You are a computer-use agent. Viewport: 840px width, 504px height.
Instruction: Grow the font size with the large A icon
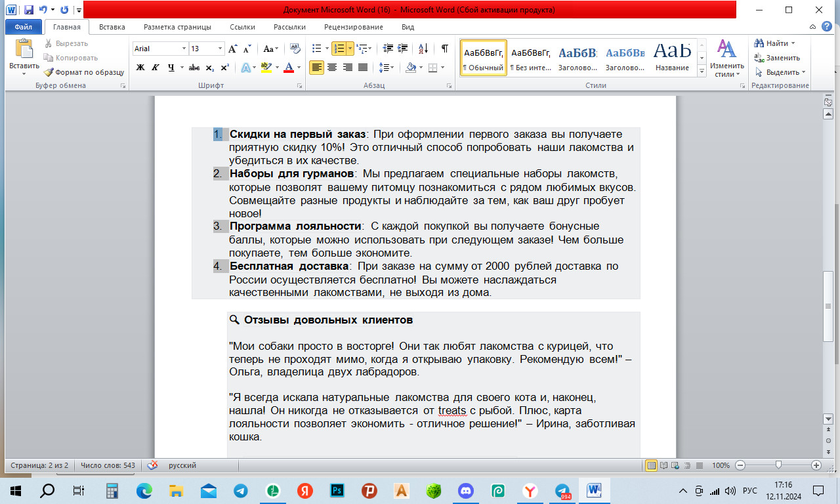coord(233,49)
